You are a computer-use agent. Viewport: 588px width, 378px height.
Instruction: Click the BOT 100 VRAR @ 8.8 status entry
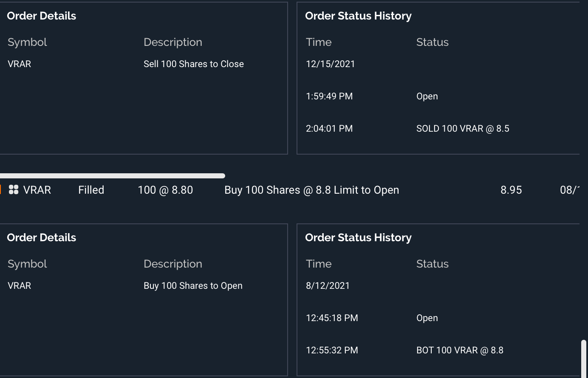[460, 350]
